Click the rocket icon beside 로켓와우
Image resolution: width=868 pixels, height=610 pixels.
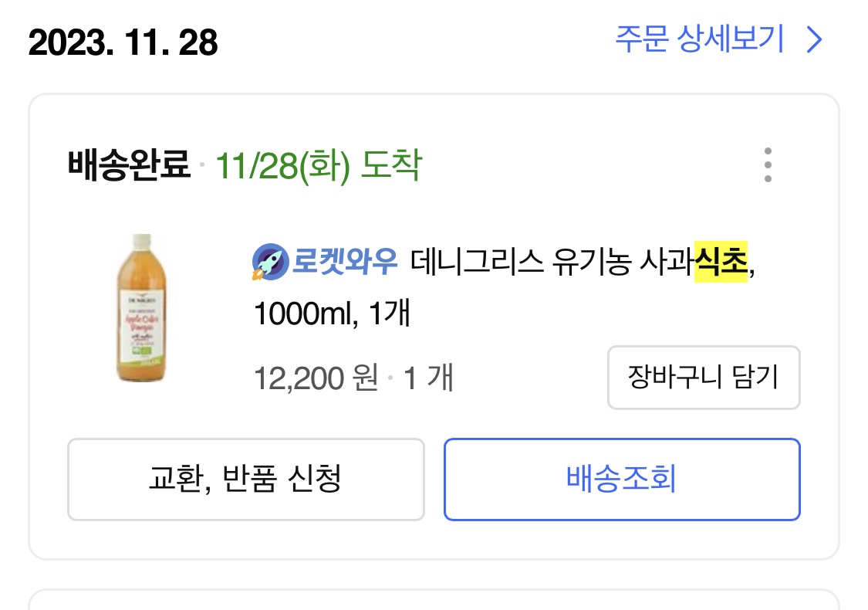270,262
